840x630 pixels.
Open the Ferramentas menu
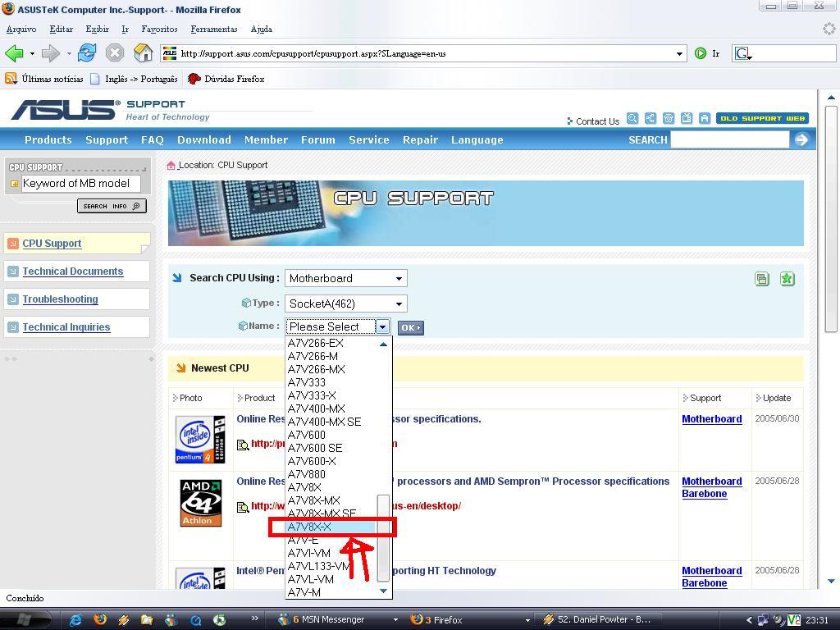[214, 29]
